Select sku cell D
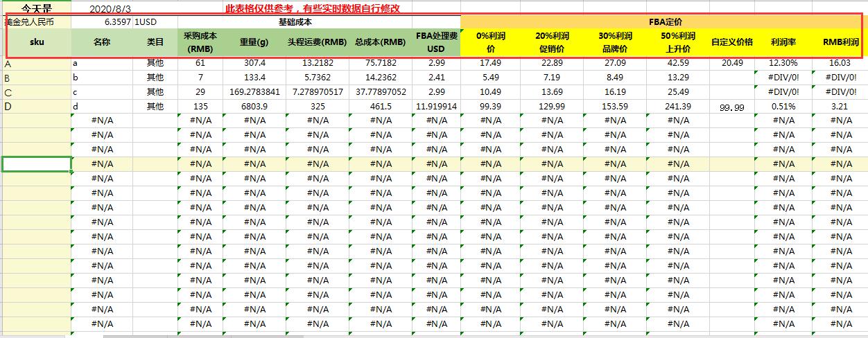The height and width of the screenshot is (338, 868). tap(37, 106)
